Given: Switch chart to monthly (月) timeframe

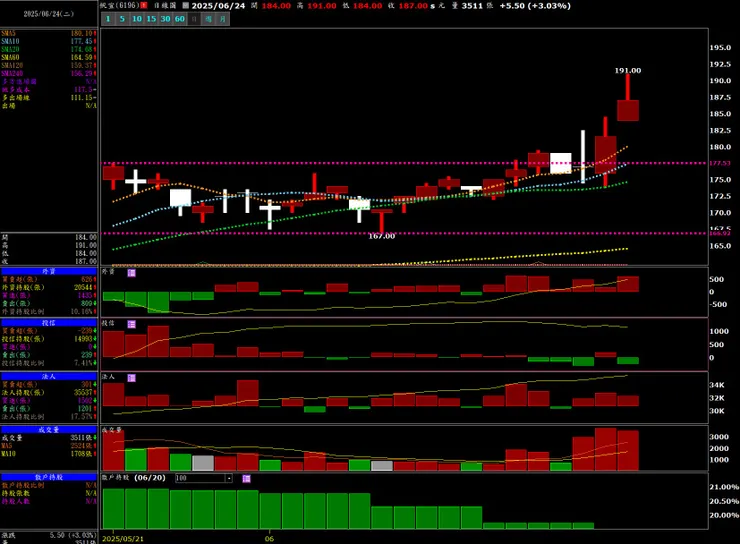Looking at the screenshot, I should (223, 19).
